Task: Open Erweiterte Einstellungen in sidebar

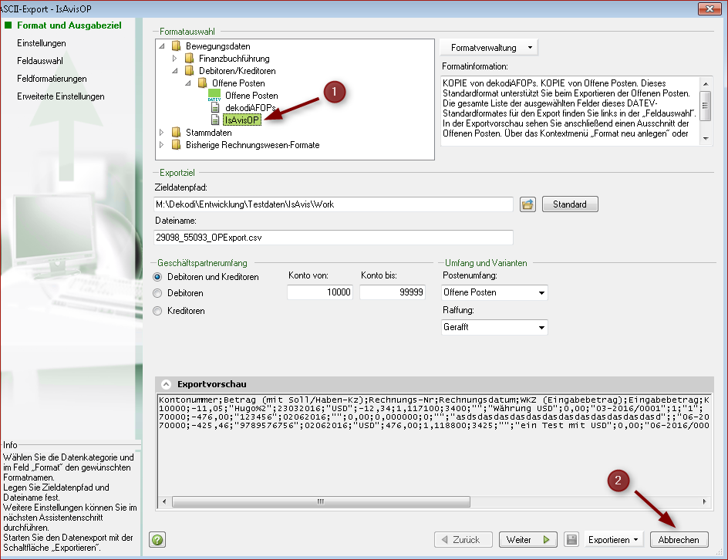Action: pos(60,96)
